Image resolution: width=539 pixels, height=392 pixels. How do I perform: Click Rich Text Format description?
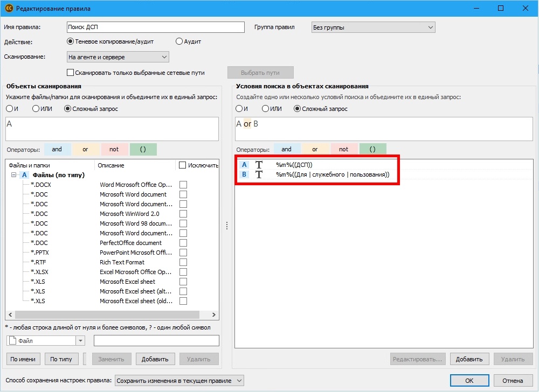point(122,262)
